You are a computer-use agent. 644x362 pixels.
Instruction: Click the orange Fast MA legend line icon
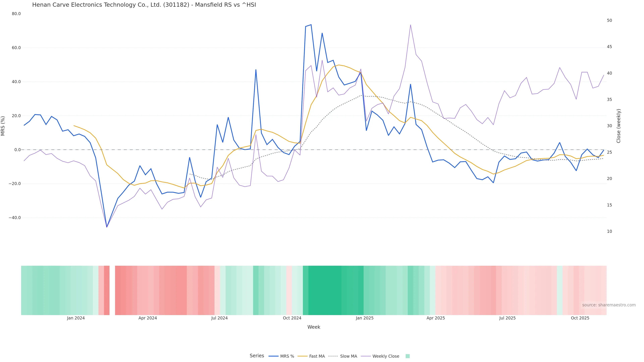pos(303,356)
